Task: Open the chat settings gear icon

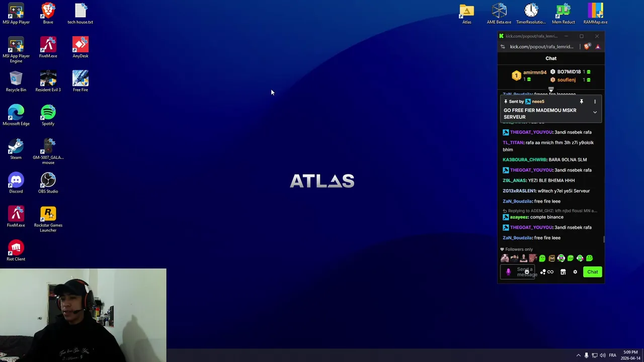Action: click(x=575, y=272)
